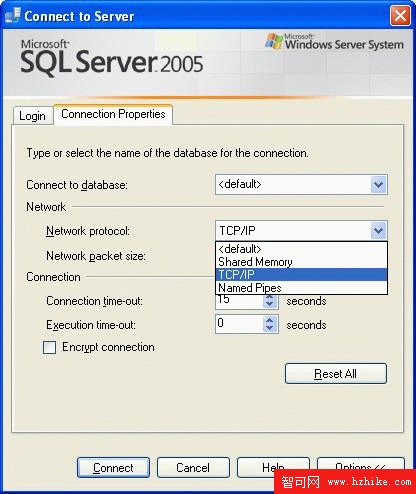Image resolution: width=416 pixels, height=494 pixels.
Task: Click the Reset All button
Action: point(336,374)
